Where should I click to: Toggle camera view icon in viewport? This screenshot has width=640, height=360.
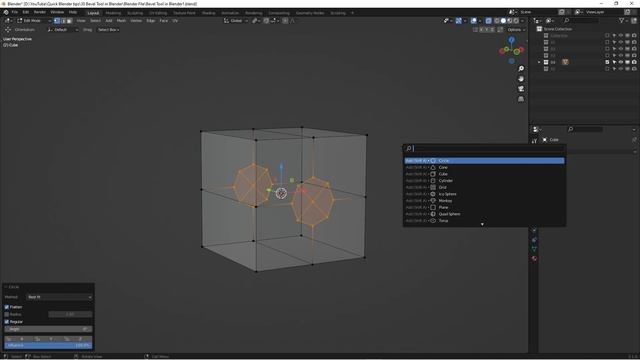[521, 89]
